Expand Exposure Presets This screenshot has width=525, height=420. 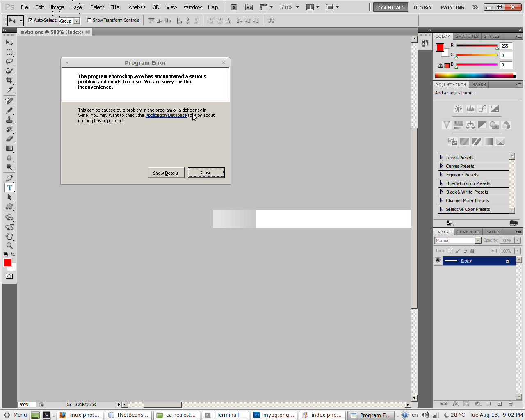click(x=441, y=175)
